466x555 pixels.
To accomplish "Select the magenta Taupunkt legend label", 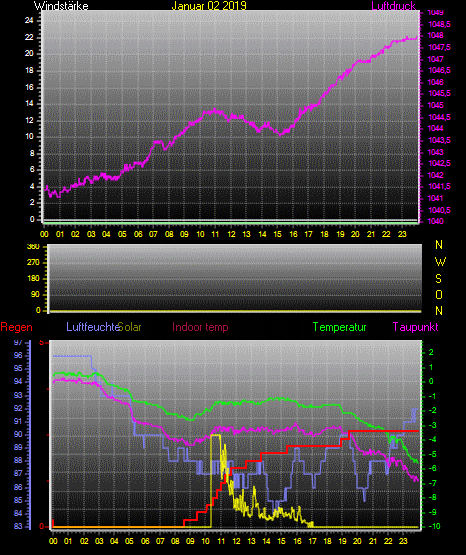I will (415, 327).
